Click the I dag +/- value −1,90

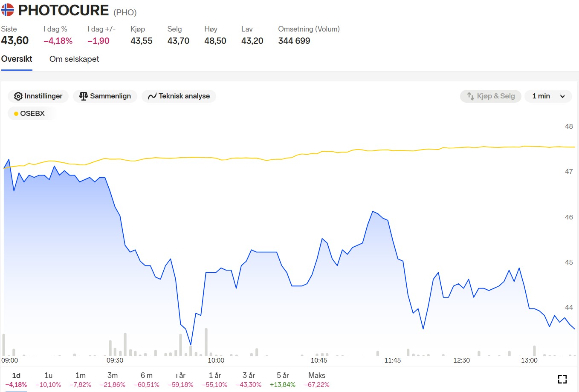click(98, 41)
